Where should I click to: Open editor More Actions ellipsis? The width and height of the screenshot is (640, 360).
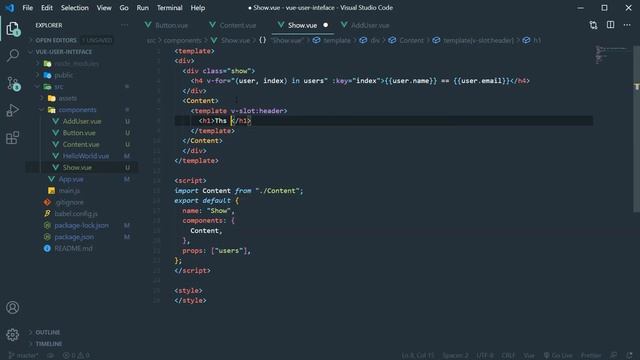click(x=627, y=25)
